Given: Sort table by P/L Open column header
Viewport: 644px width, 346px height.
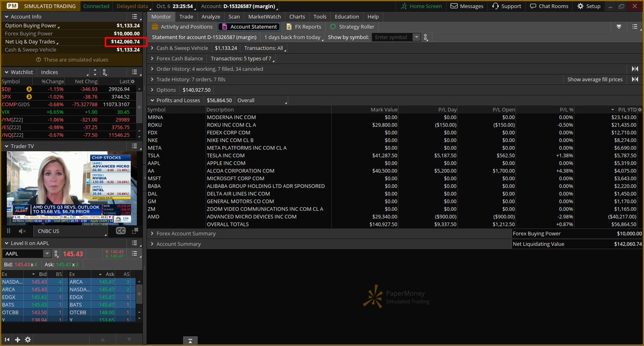Looking at the screenshot, I should [503, 109].
